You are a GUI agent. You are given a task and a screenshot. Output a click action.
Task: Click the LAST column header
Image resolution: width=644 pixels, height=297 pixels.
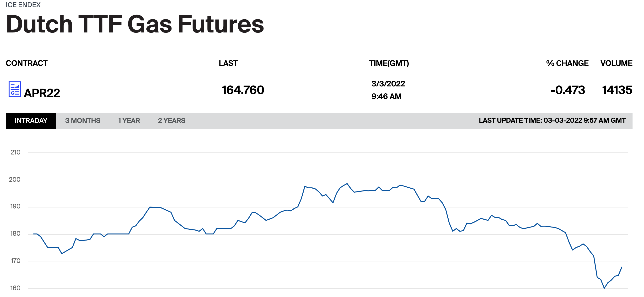228,63
